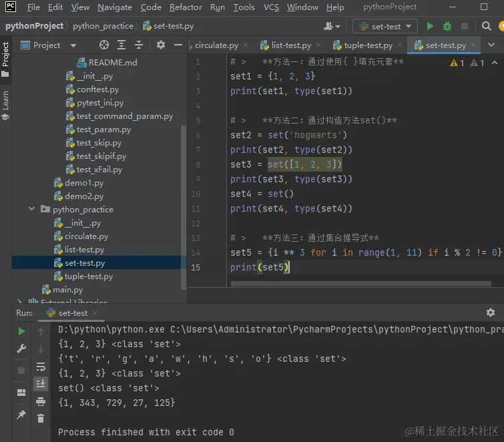This screenshot has width=504, height=442.
Task: Select test_skipif.py in project tree
Action: point(95,156)
